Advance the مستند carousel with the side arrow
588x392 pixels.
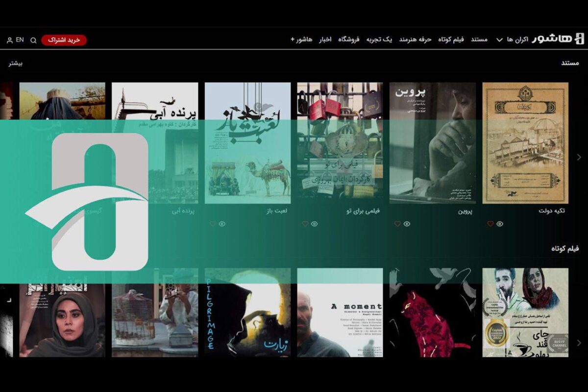(x=579, y=157)
